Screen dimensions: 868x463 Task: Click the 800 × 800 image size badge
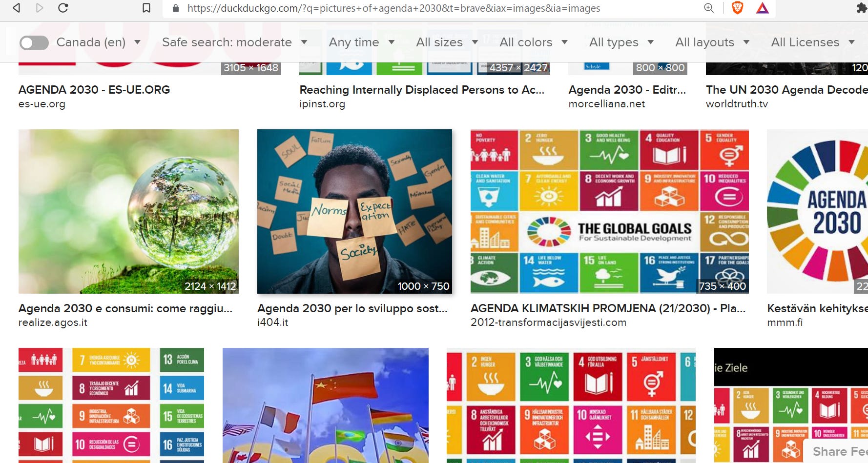click(x=660, y=68)
